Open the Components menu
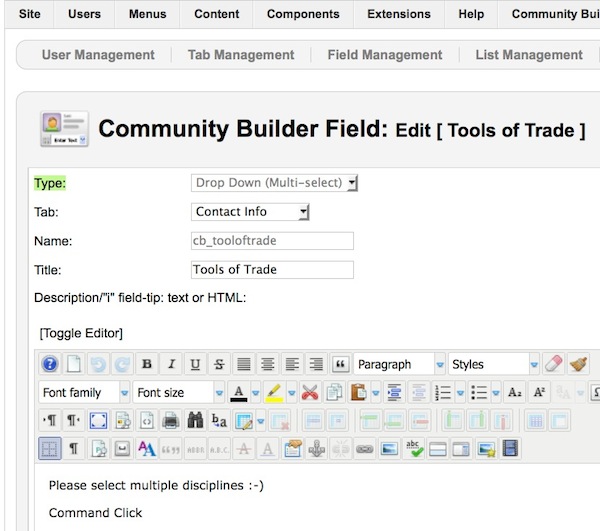 [303, 14]
